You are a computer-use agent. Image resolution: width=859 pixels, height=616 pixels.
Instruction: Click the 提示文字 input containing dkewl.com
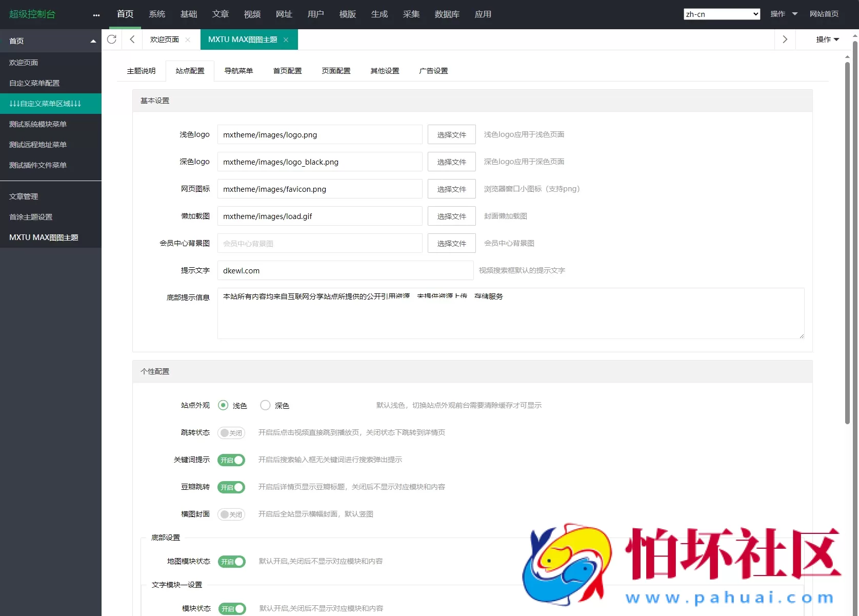pos(345,270)
